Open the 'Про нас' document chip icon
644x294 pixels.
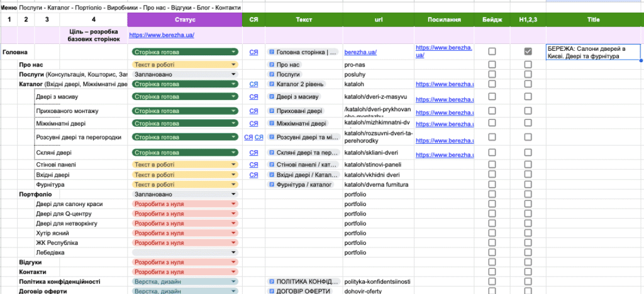(x=272, y=65)
